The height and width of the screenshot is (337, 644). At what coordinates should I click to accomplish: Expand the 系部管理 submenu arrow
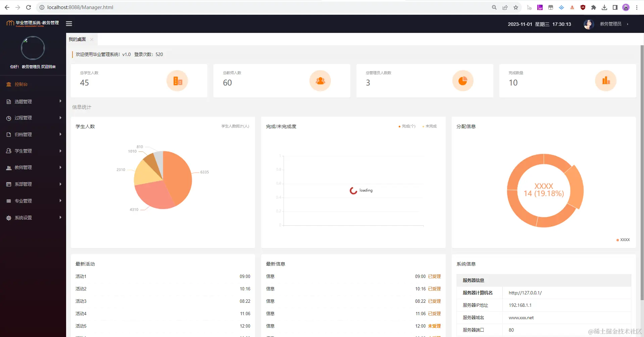(x=60, y=184)
